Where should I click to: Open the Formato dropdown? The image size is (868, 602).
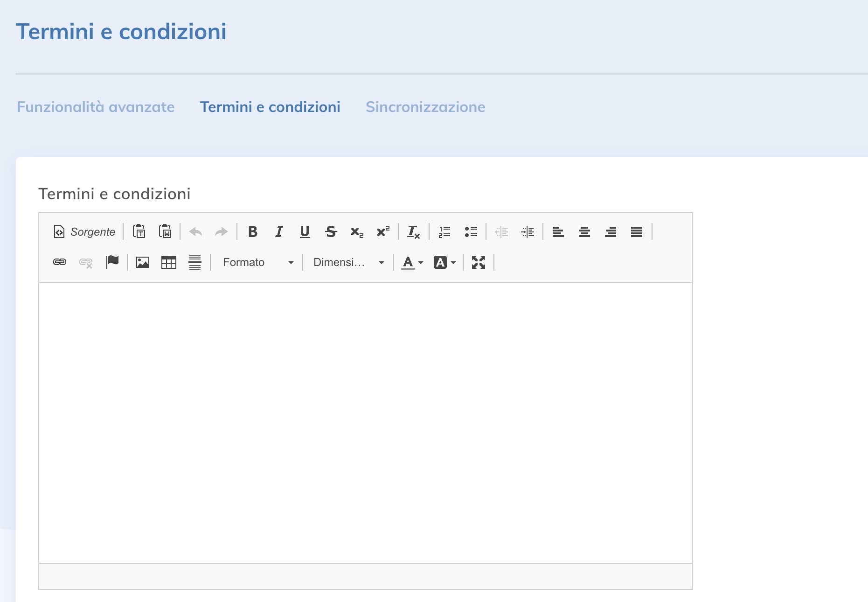coord(257,262)
